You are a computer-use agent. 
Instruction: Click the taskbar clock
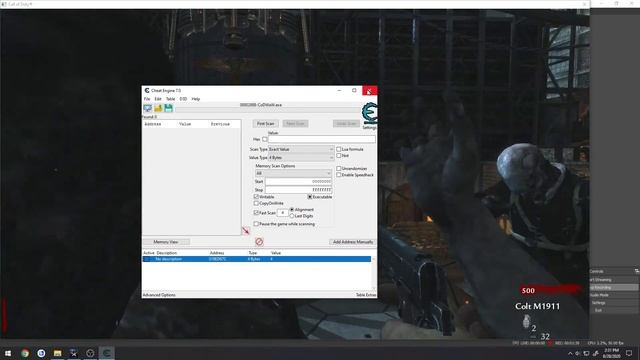[x=611, y=353]
